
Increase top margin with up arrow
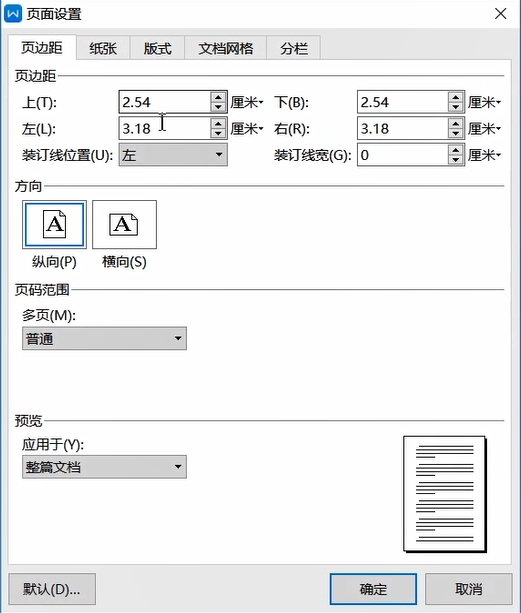[218, 97]
